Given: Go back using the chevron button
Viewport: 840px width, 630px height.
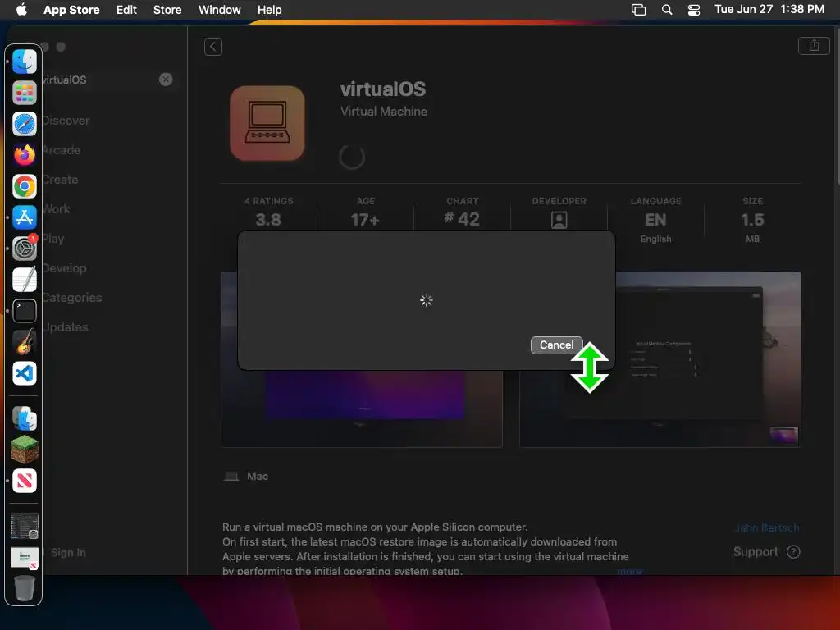Looking at the screenshot, I should point(213,47).
